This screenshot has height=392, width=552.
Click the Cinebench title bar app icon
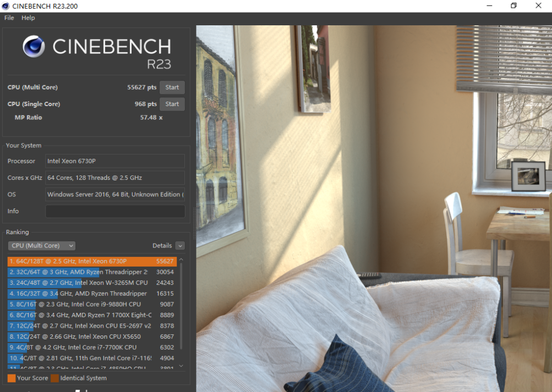point(6,6)
